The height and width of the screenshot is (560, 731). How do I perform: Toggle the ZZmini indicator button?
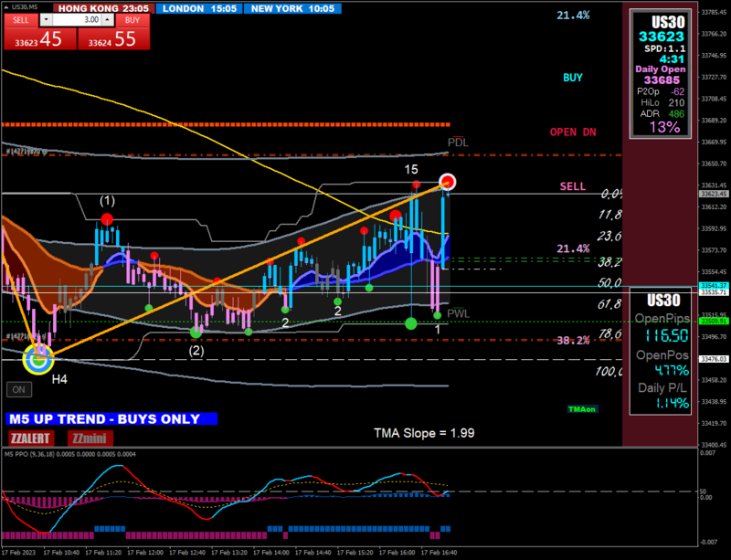click(x=90, y=438)
